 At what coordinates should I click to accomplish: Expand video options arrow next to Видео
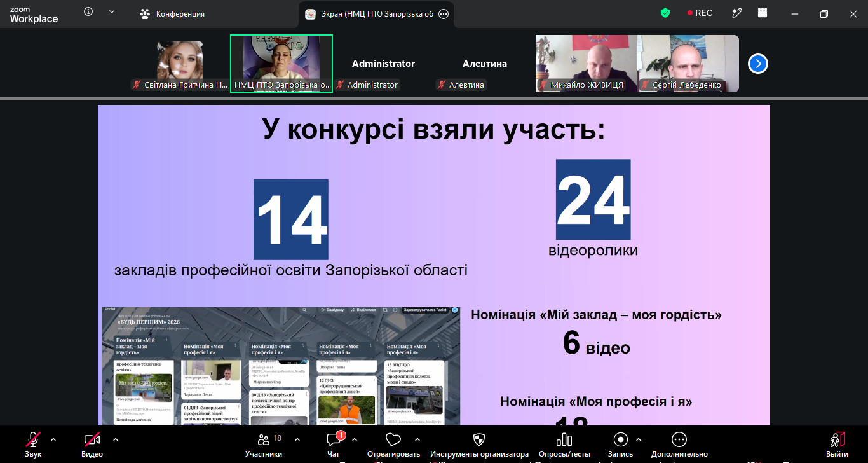click(115, 439)
